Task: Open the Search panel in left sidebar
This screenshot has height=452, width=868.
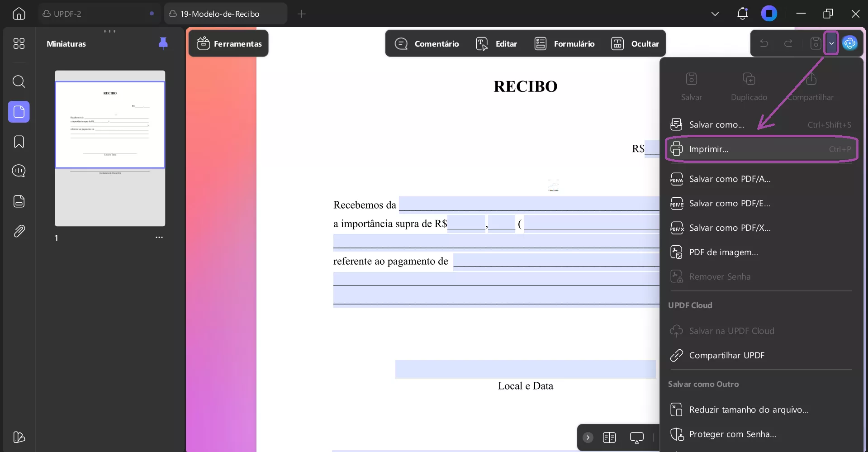Action: [x=19, y=82]
